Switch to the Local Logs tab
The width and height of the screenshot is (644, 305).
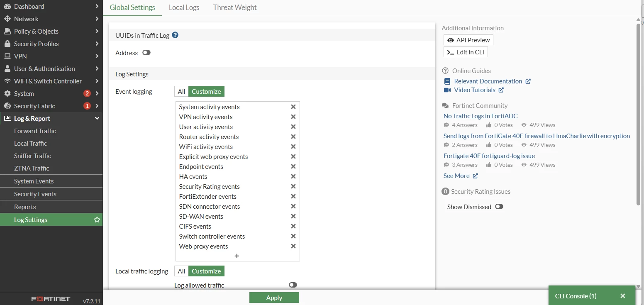point(184,7)
